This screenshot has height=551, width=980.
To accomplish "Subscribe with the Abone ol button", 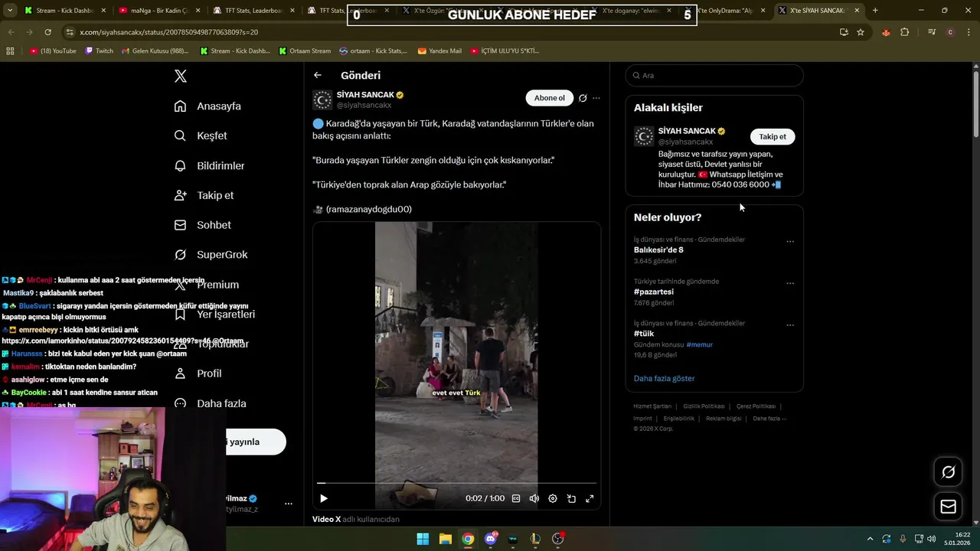I will (549, 98).
